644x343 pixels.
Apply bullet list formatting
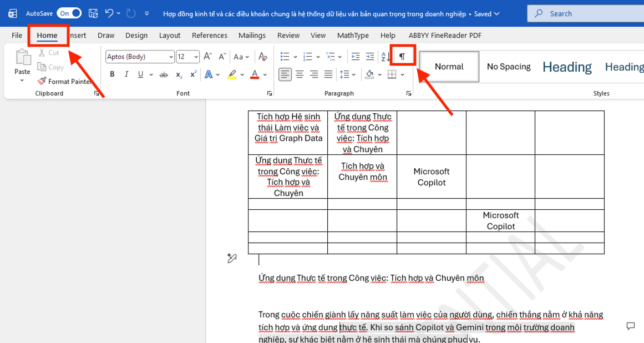coord(285,57)
